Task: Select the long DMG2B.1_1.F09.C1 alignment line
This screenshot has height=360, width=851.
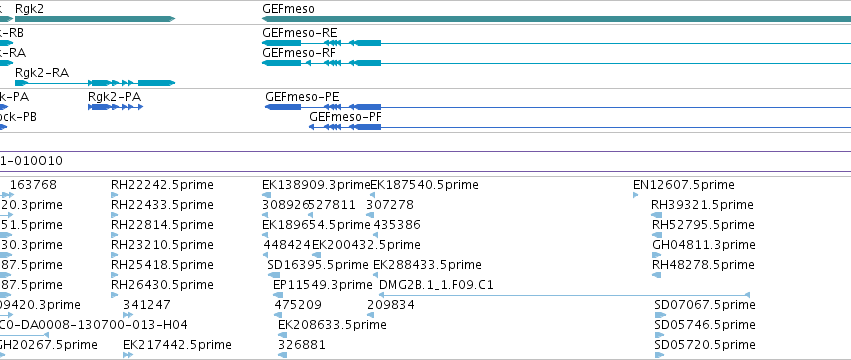Action: pos(563,295)
